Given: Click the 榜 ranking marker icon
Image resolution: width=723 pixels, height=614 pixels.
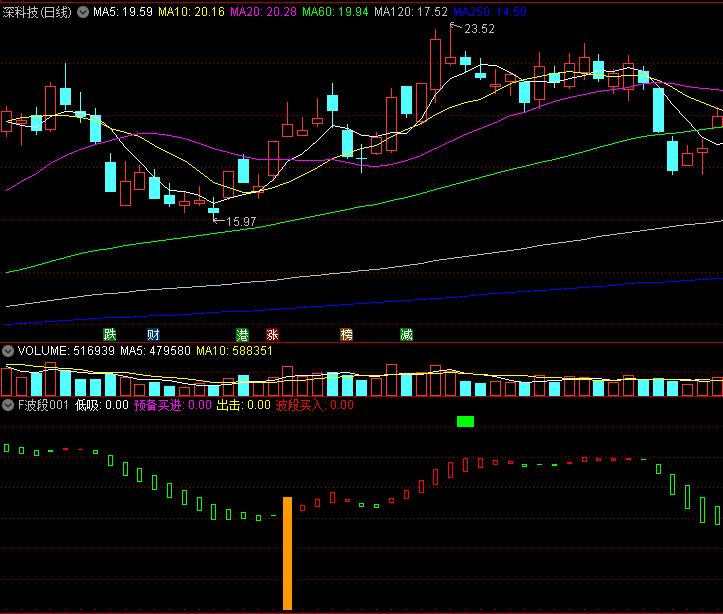Looking at the screenshot, I should coord(346,334).
